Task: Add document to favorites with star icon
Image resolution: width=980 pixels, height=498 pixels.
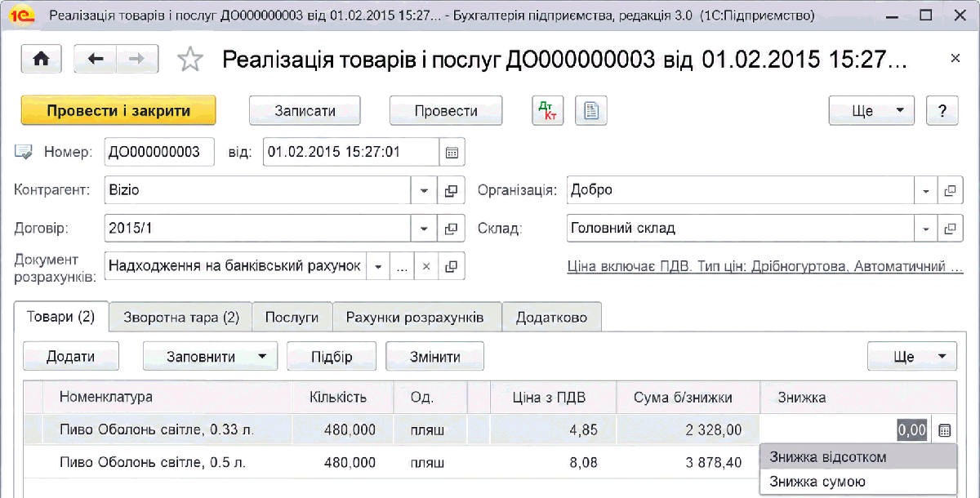Action: 189,59
